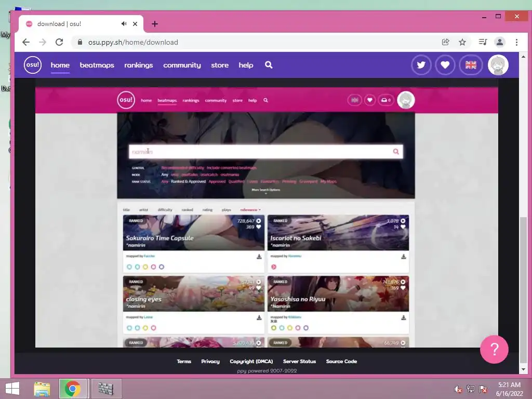View site information via the lock icon
The width and height of the screenshot is (532, 399).
[x=80, y=42]
